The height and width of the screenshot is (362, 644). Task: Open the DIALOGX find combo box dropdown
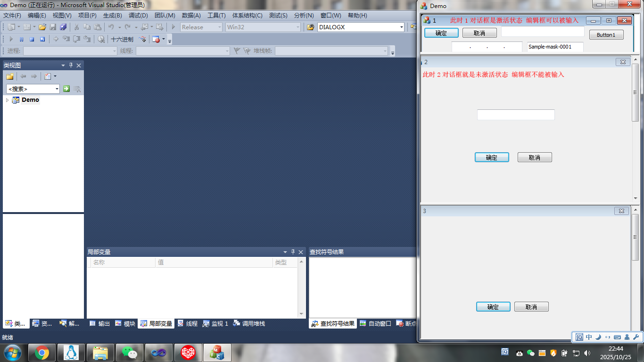pos(402,27)
